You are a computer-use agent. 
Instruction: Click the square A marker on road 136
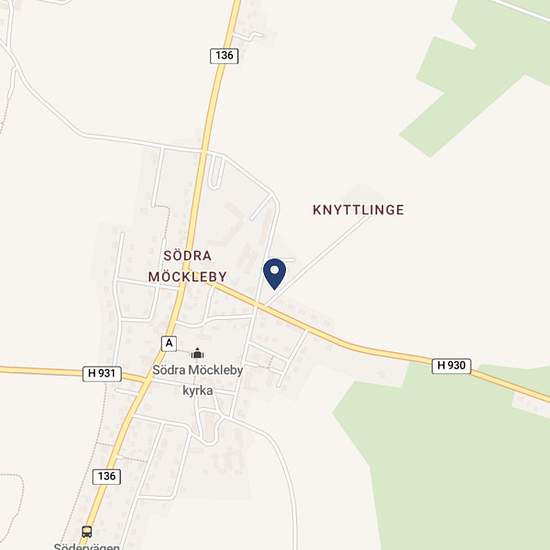click(169, 343)
